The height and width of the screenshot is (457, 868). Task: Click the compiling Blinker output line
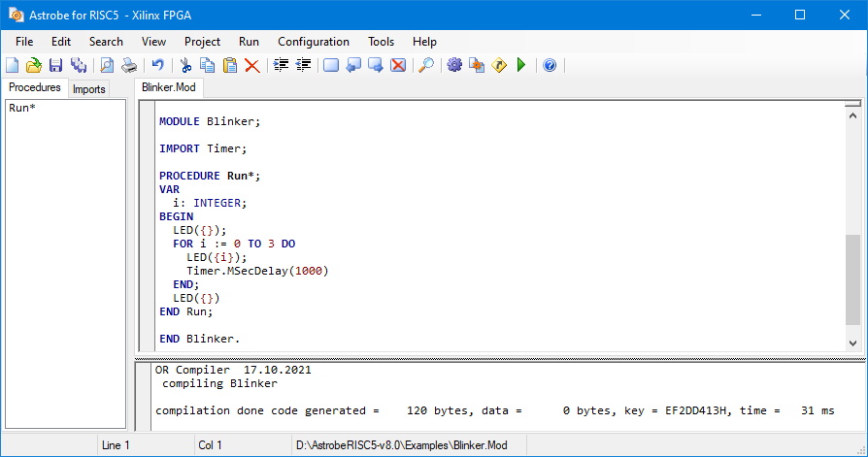219,383
